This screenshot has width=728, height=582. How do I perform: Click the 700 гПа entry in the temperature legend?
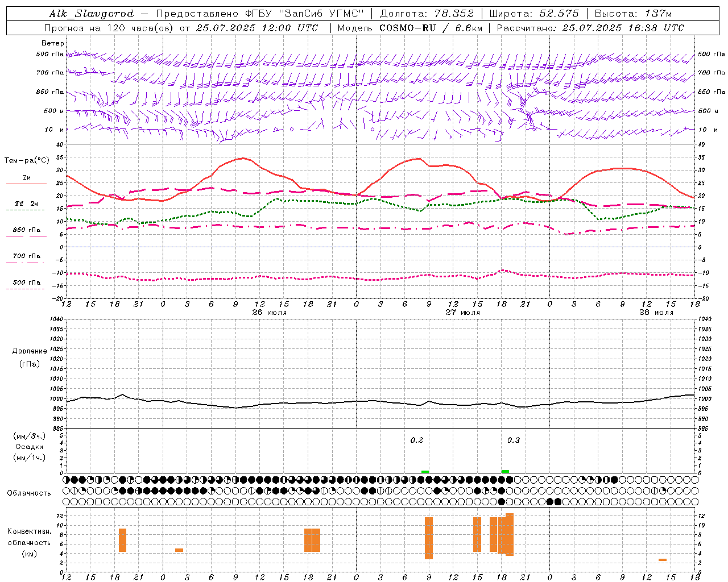(27, 256)
